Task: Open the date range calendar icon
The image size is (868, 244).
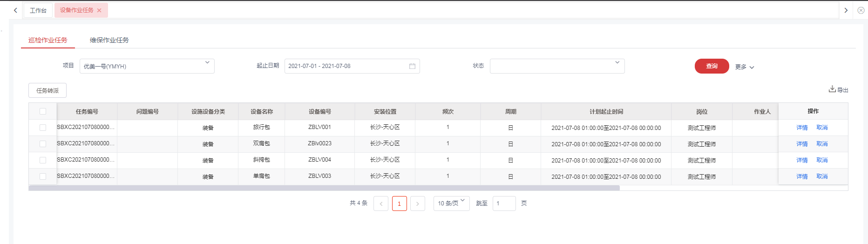Action: click(412, 66)
